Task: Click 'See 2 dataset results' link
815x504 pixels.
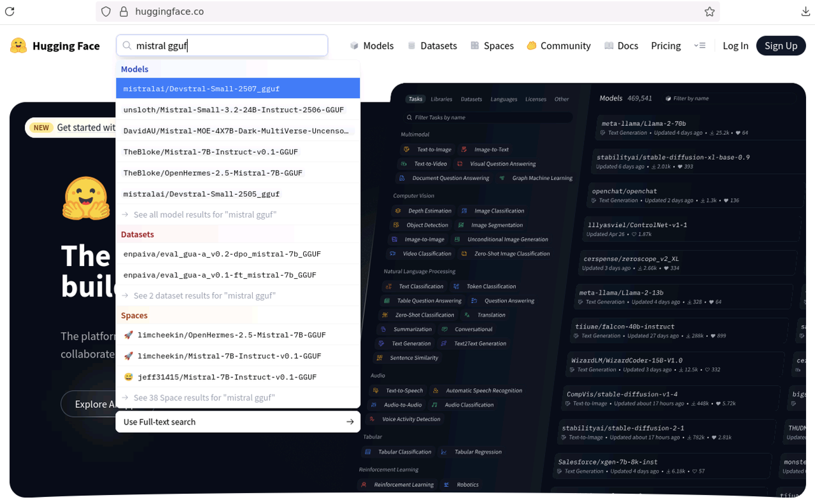Action: click(x=238, y=295)
